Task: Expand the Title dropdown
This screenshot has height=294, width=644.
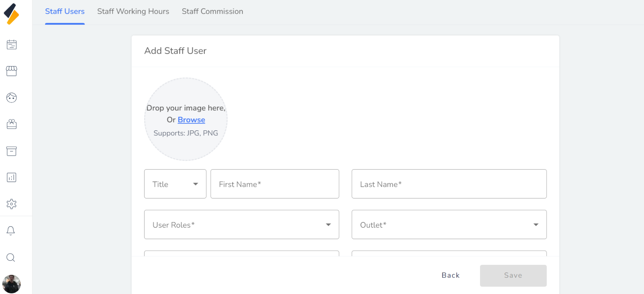Action: pyautogui.click(x=175, y=184)
